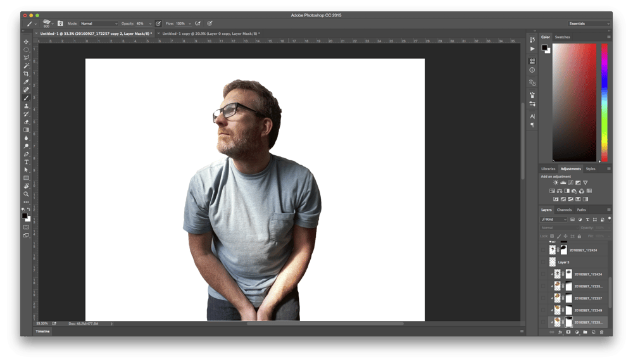Select the Clone Stamp tool
Image resolution: width=633 pixels, height=364 pixels.
(26, 106)
